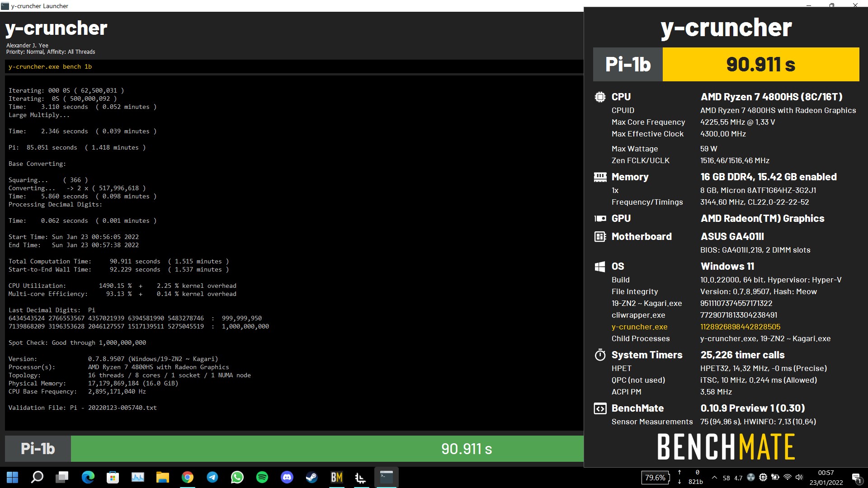The image size is (868, 488).
Task: Open Telegram from the taskbar
Action: [x=212, y=477]
